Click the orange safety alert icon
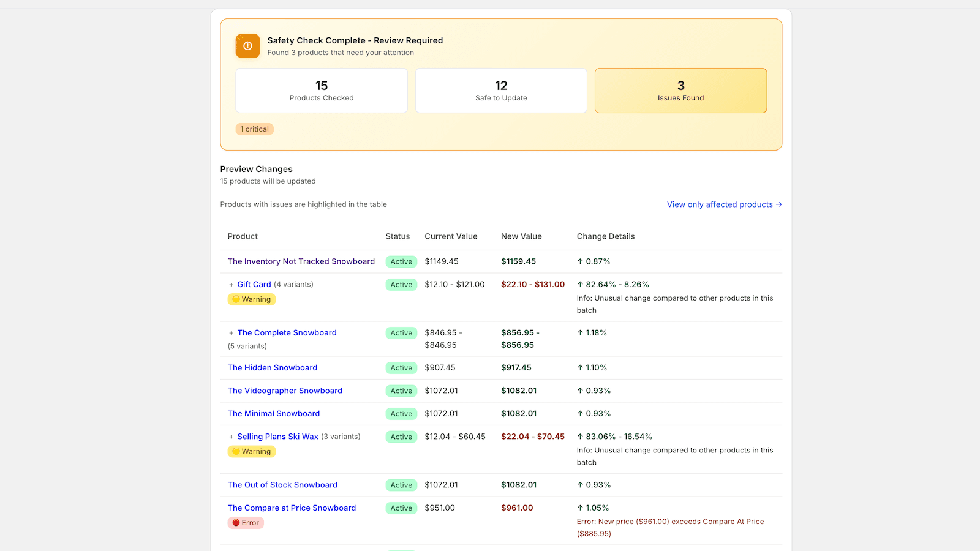Image resolution: width=980 pixels, height=551 pixels. 247,46
